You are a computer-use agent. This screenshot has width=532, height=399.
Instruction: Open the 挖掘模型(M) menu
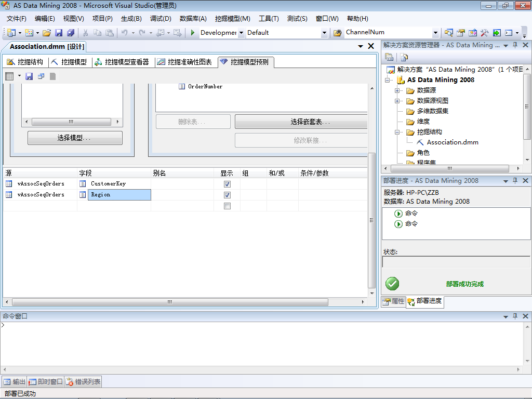[x=232, y=19]
